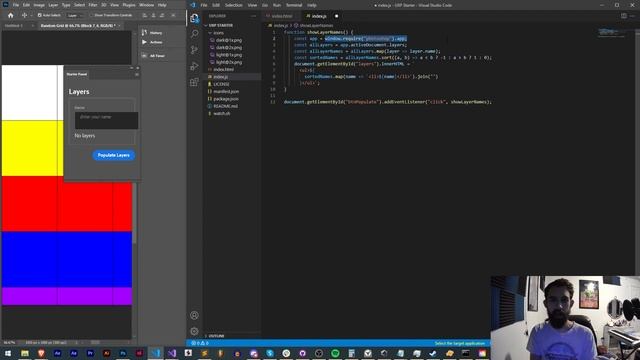Open VS Code Selection menu

[x=233, y=5]
